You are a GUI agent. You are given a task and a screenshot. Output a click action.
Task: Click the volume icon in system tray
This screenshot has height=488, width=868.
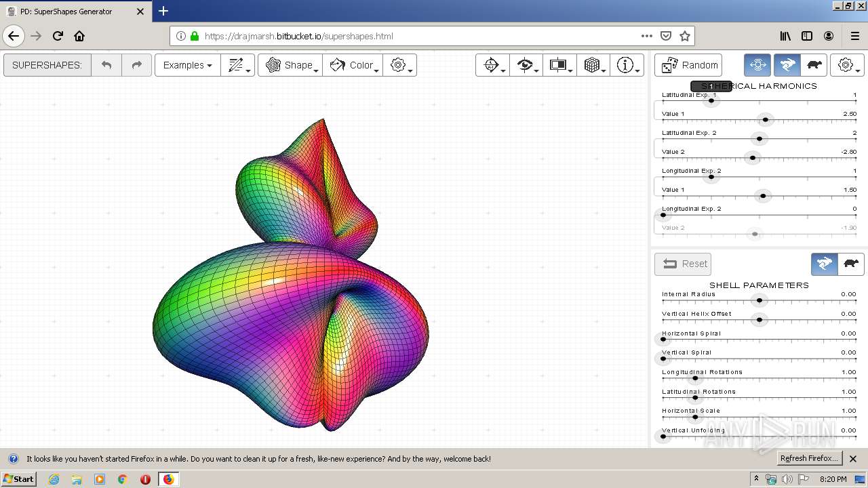[x=787, y=479]
